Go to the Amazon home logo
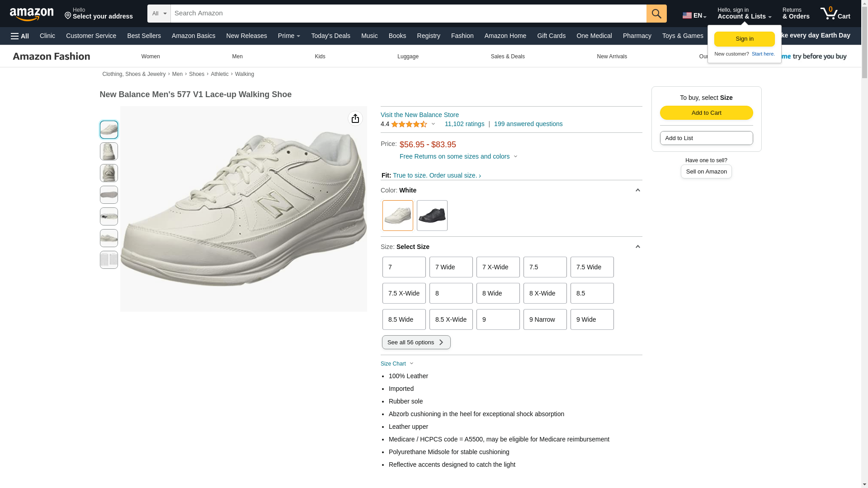This screenshot has width=868, height=488. [32, 14]
